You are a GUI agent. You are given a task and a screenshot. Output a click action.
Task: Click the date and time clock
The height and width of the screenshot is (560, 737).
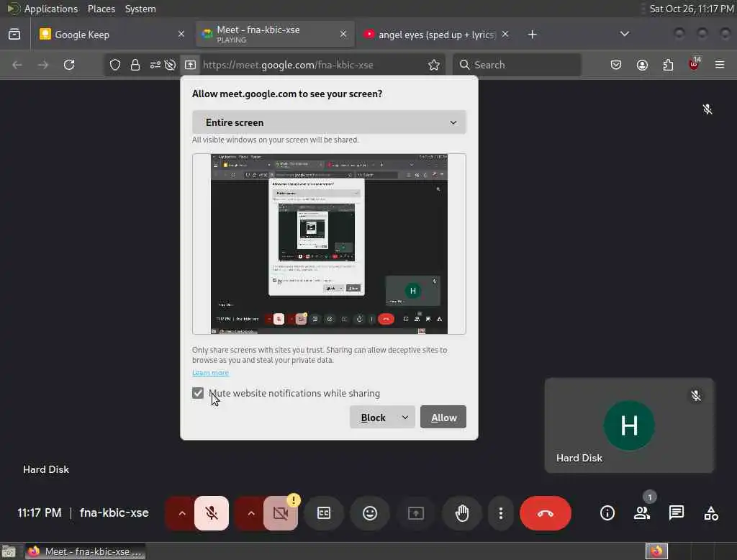(692, 9)
